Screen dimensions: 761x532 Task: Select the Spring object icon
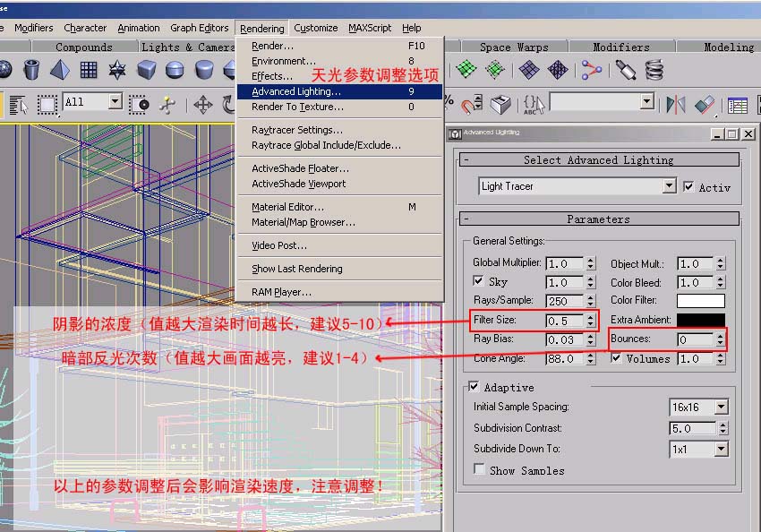click(654, 70)
